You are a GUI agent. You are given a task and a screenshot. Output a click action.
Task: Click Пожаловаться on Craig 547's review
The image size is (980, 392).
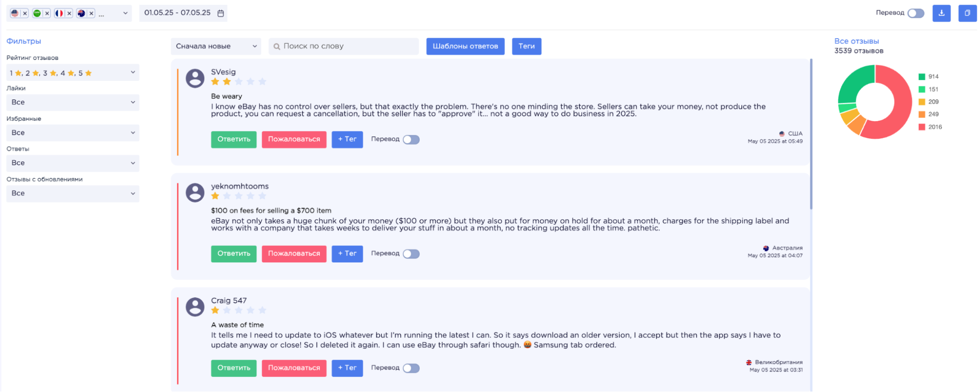point(294,368)
